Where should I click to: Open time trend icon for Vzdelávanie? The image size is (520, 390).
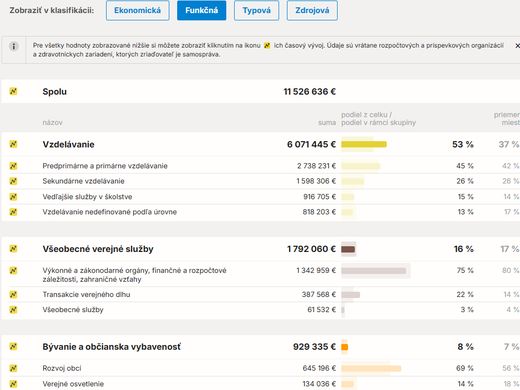pyautogui.click(x=13, y=144)
